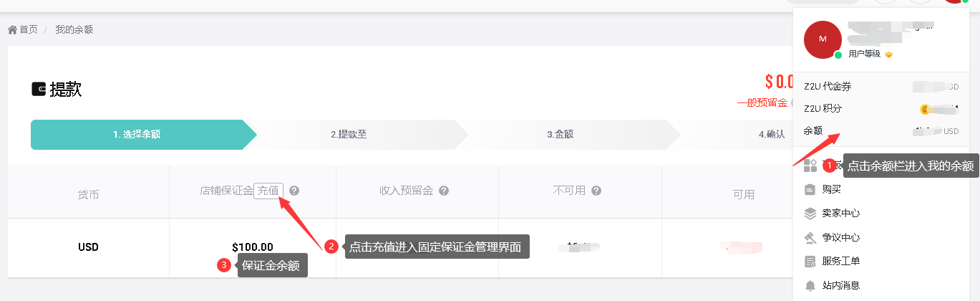Click the 购买 clipboard icon

click(810, 189)
